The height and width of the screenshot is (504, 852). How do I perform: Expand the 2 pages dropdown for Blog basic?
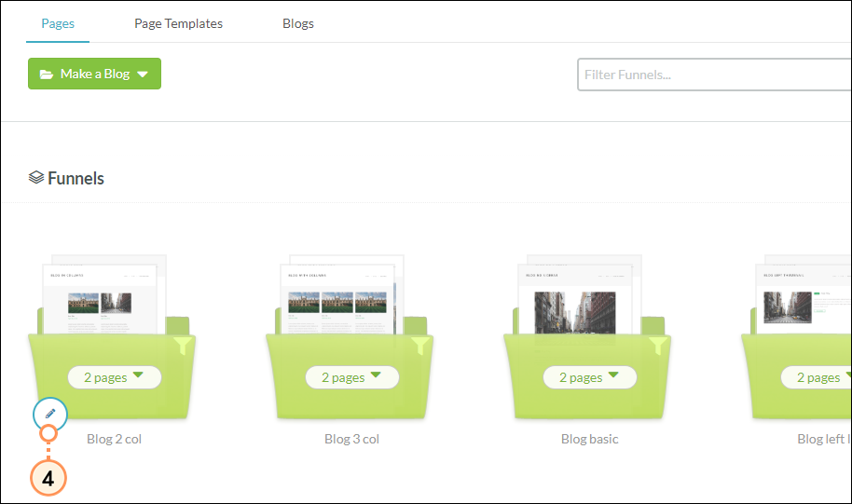tap(589, 377)
